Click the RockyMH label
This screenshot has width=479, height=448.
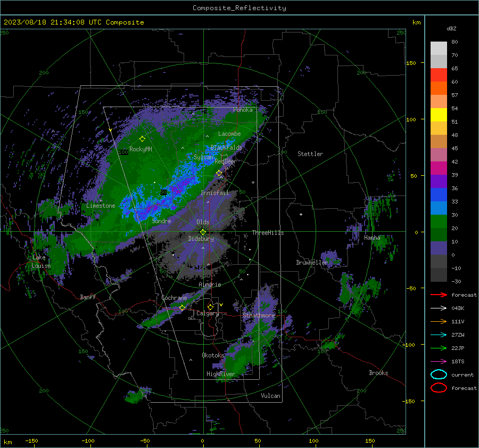tap(141, 149)
